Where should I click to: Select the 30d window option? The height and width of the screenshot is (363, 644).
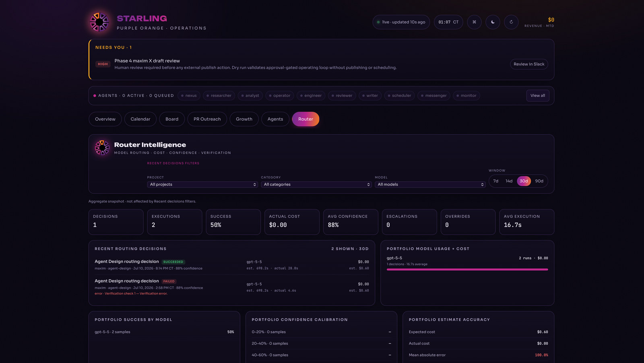pos(524,181)
